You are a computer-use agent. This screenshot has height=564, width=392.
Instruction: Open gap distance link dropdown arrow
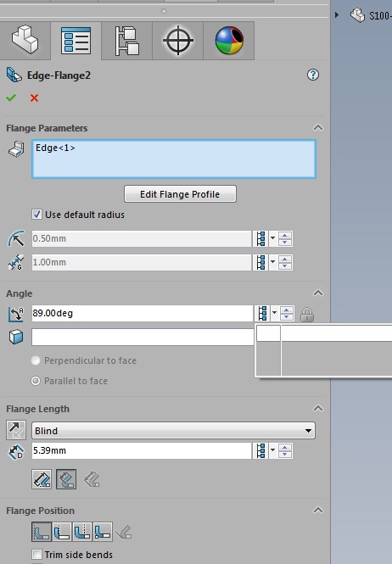pyautogui.click(x=273, y=262)
